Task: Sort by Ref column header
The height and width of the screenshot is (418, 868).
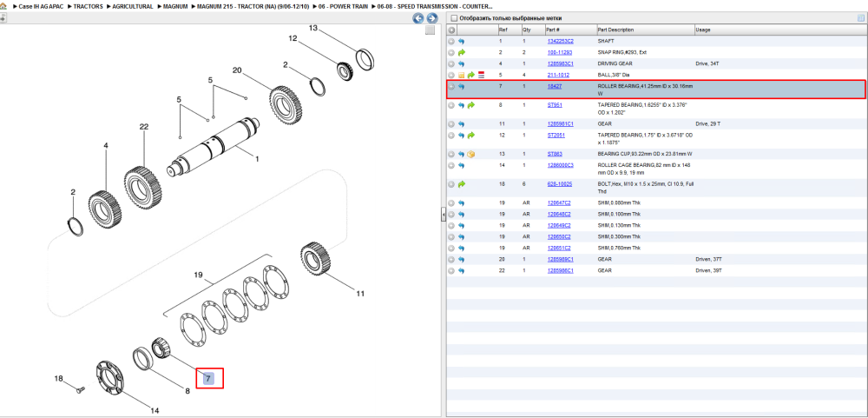Action: 509,30
